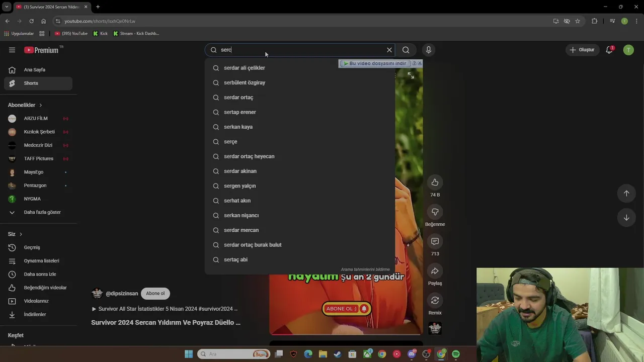Select suggestion 'serdar ortaç heyecan'
The width and height of the screenshot is (644, 362).
(299, 156)
